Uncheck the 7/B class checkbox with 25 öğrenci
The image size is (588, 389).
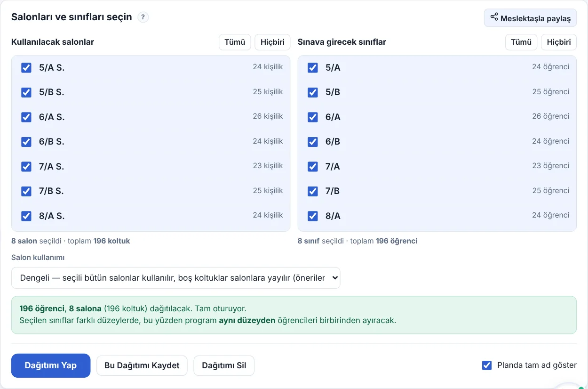tap(313, 191)
